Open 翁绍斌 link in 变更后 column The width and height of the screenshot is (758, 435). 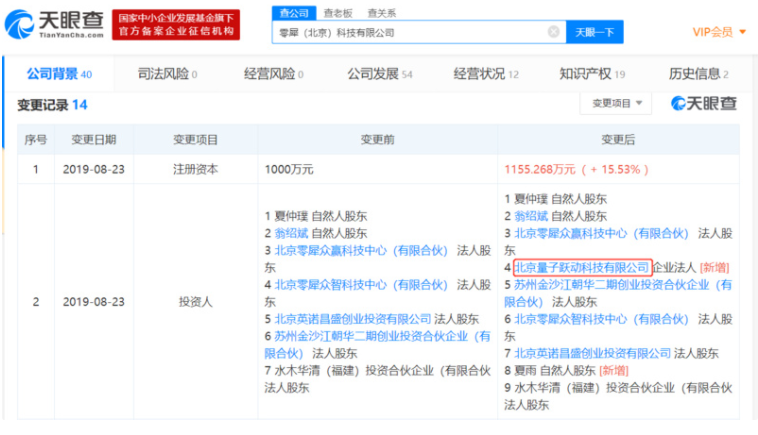coord(531,216)
